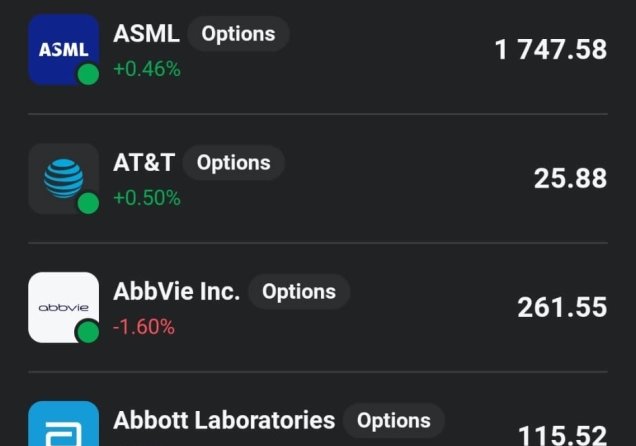This screenshot has height=446, width=636.
Task: Tap AbbVie change -1.60%
Action: [144, 327]
